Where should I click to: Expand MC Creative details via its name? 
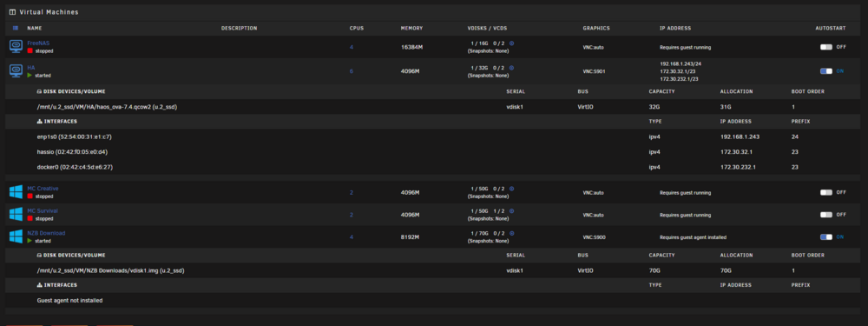pos(43,189)
